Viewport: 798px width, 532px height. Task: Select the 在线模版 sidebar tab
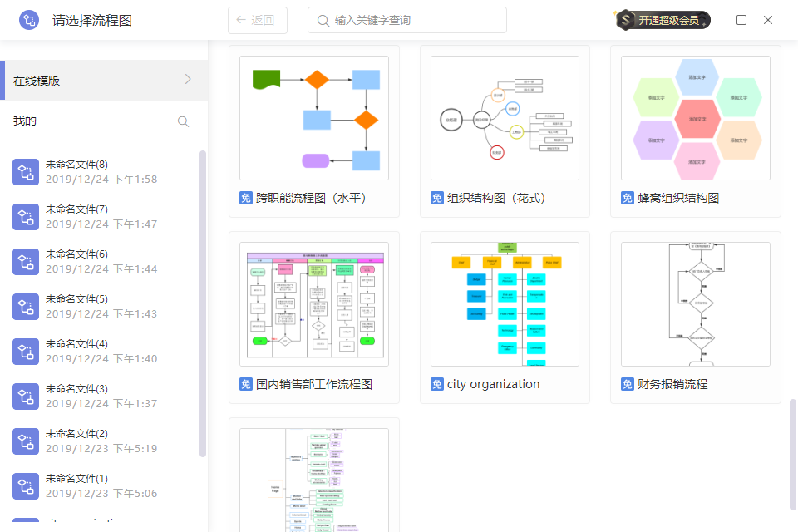coord(104,81)
